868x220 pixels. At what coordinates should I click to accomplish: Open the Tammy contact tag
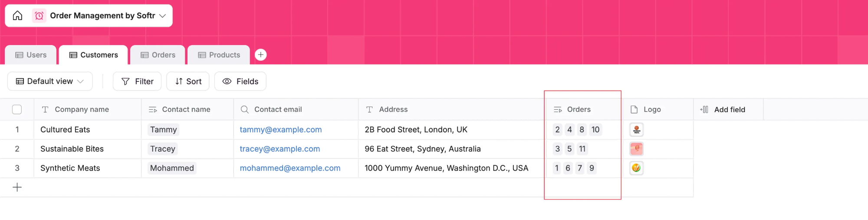click(163, 129)
